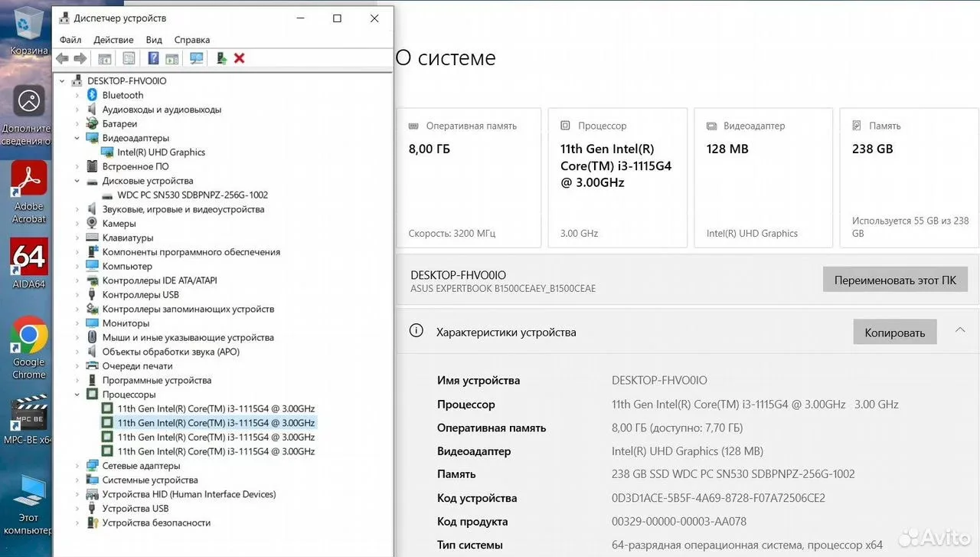Collapse the Процессоры category
Screen dimensions: 980x557
point(77,395)
